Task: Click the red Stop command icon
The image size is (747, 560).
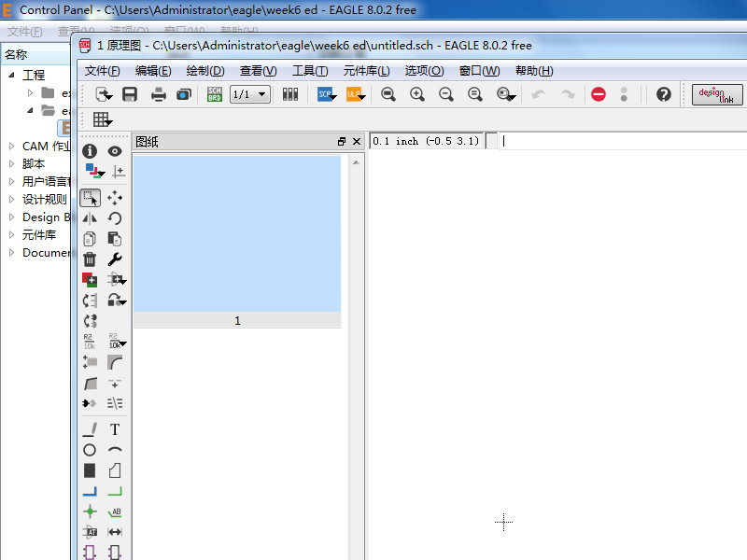Action: click(599, 94)
